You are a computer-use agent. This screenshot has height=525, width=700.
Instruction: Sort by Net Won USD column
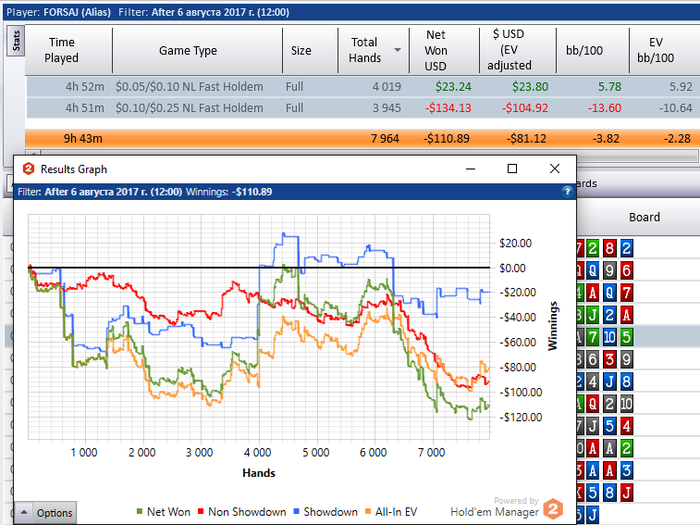(x=435, y=50)
